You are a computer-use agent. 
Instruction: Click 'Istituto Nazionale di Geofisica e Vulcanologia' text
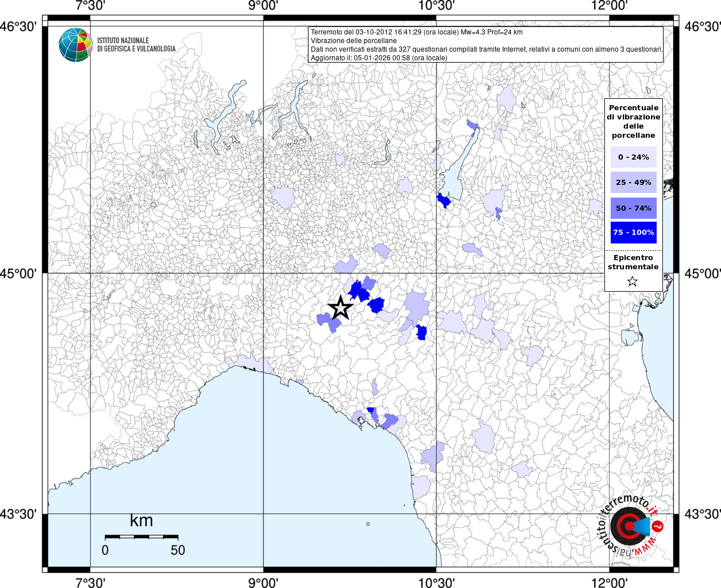coord(136,45)
